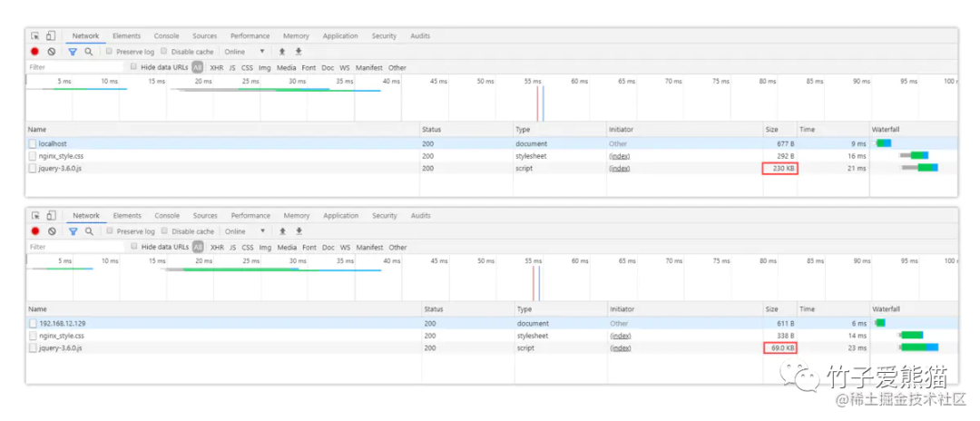Click the Filter text field in the localhost panel

[75, 67]
